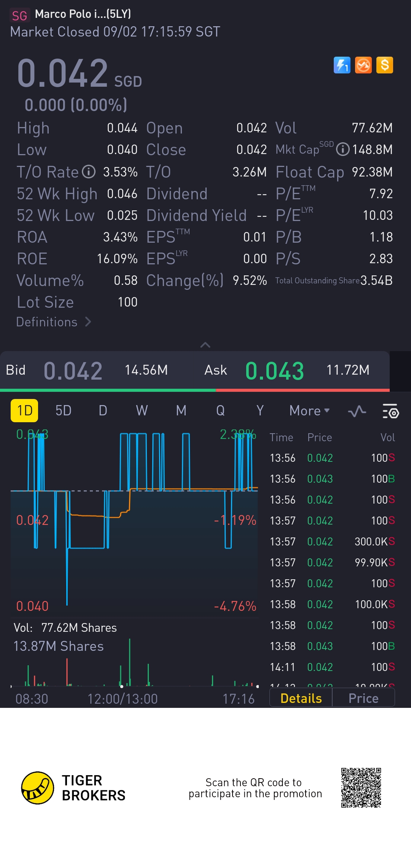Select the 1D chart period
This screenshot has height=868, width=411.
[x=24, y=411]
